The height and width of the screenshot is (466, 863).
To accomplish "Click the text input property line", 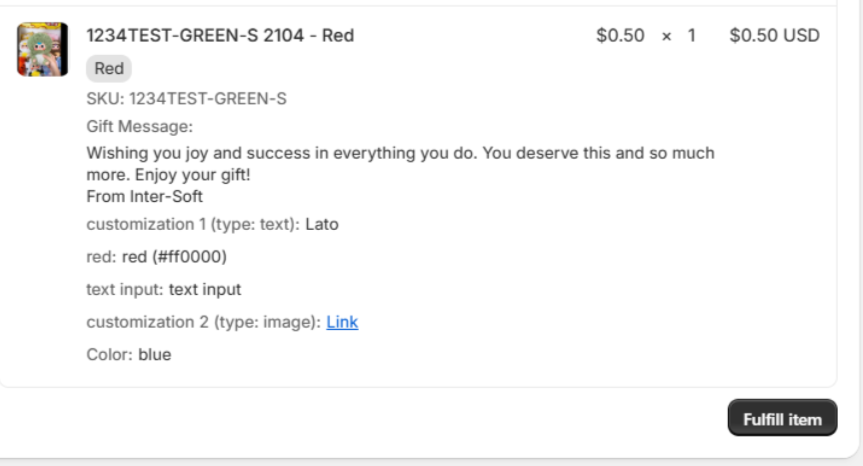I will [x=164, y=290].
